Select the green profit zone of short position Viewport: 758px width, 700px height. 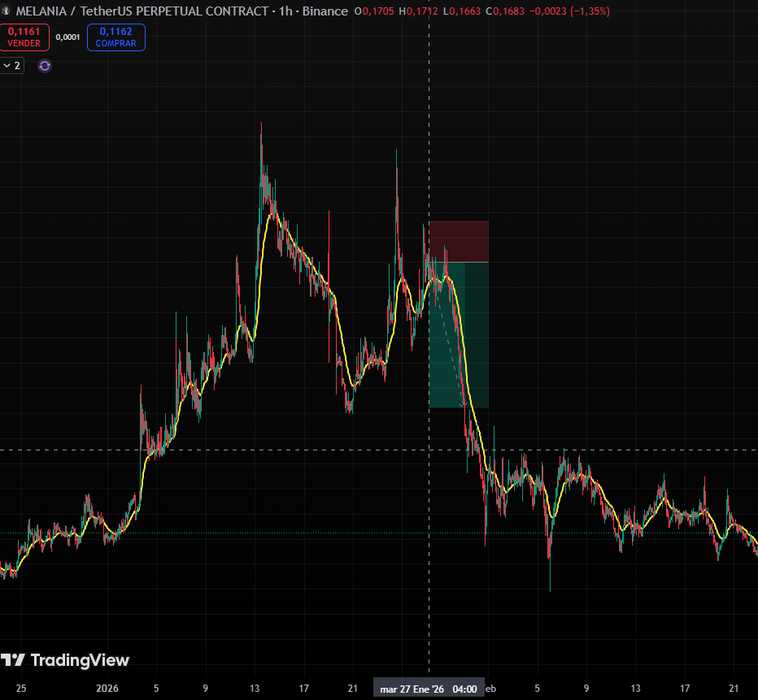(459, 335)
